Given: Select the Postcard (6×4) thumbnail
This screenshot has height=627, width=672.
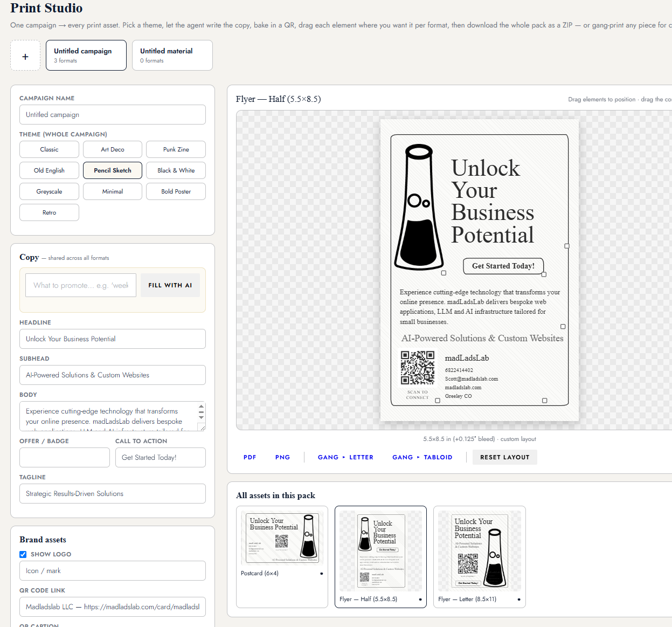Looking at the screenshot, I should pyautogui.click(x=282, y=557).
